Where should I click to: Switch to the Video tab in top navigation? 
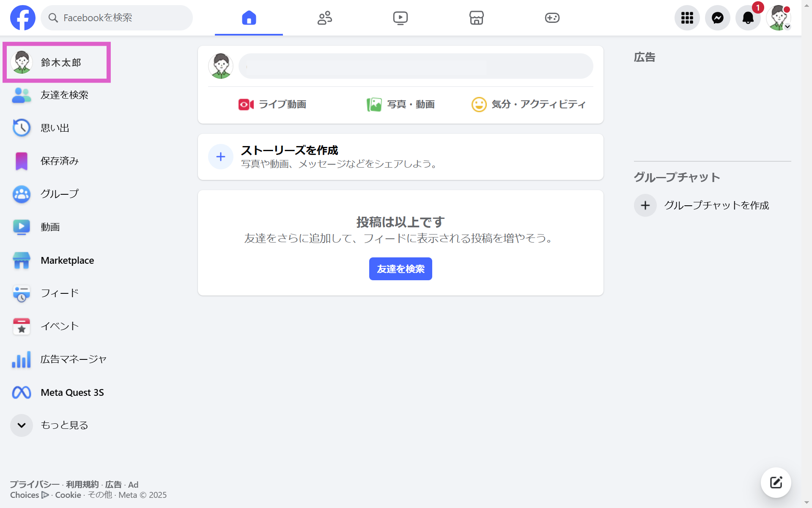click(x=400, y=18)
